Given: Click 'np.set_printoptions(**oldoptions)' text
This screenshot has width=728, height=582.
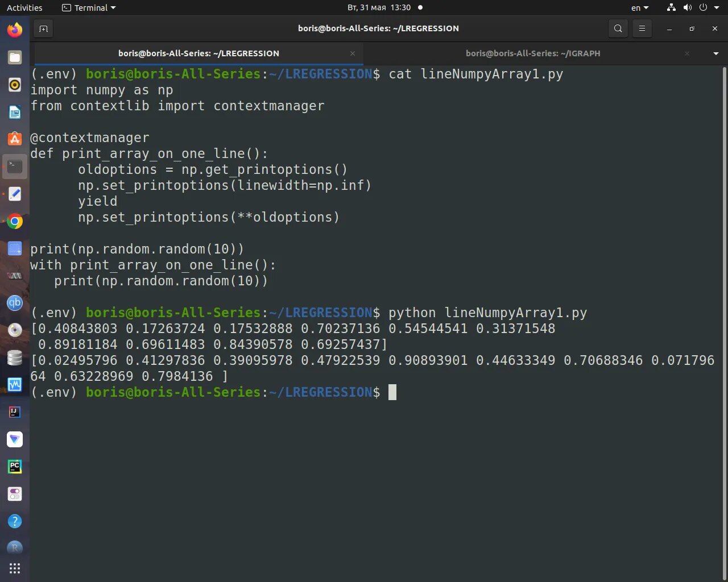Looking at the screenshot, I should [209, 217].
